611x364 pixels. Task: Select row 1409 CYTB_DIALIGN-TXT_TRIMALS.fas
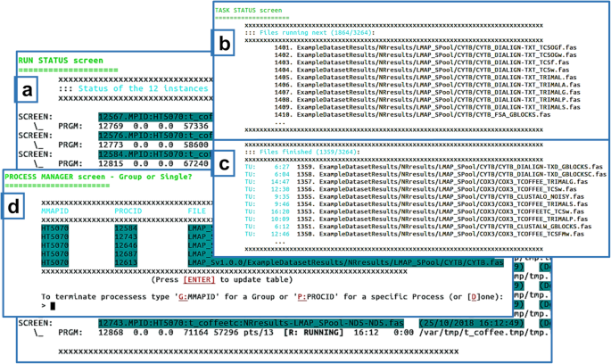tap(427, 107)
